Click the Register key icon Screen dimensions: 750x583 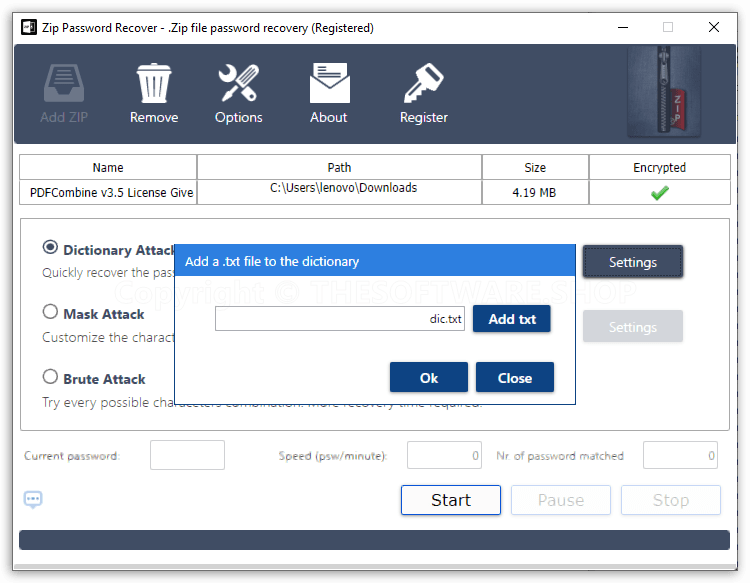click(x=423, y=84)
